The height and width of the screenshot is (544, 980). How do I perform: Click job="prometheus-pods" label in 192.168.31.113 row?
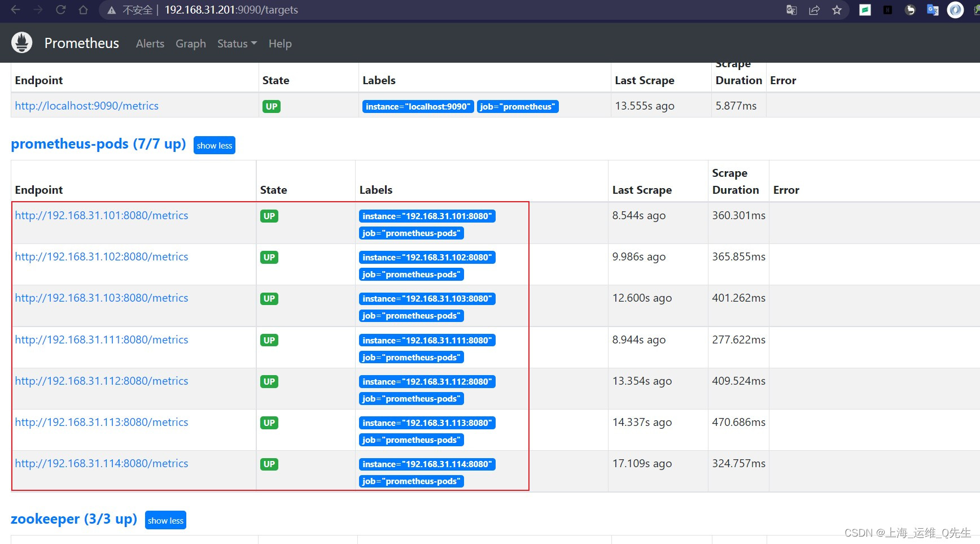[411, 439]
